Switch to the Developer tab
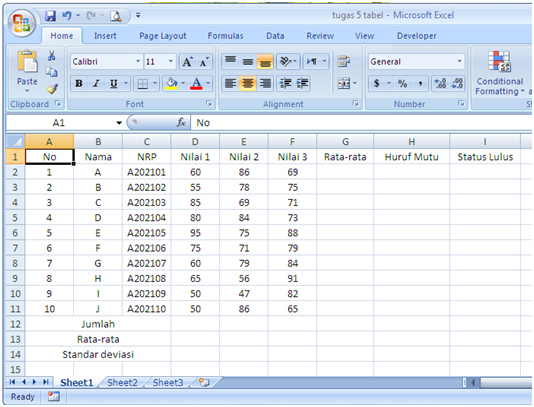The width and height of the screenshot is (534, 407). (417, 36)
